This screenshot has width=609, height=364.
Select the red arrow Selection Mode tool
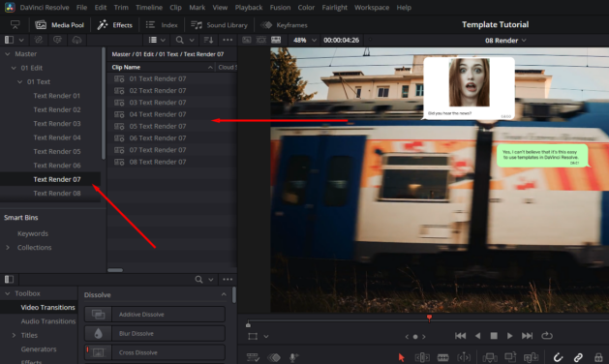pyautogui.click(x=401, y=357)
